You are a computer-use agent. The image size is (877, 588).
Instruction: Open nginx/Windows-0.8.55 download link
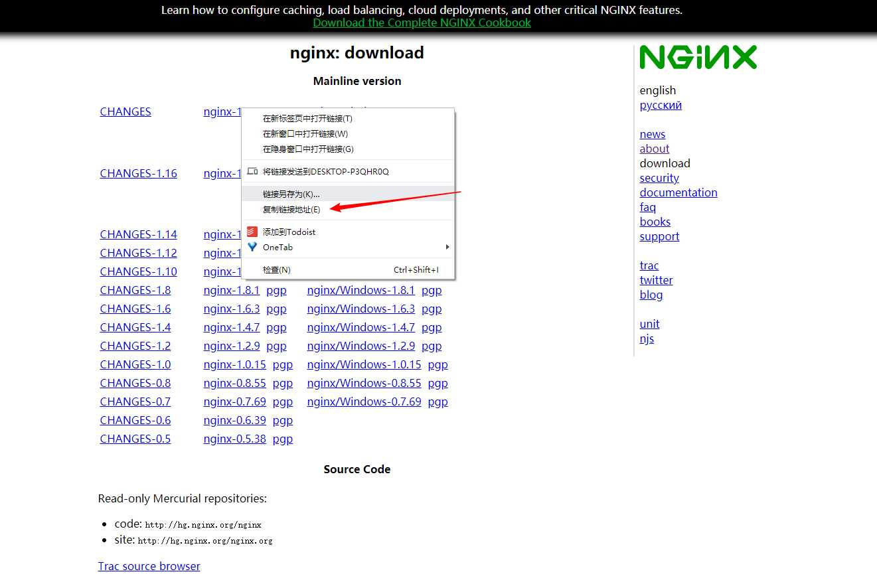(x=364, y=383)
